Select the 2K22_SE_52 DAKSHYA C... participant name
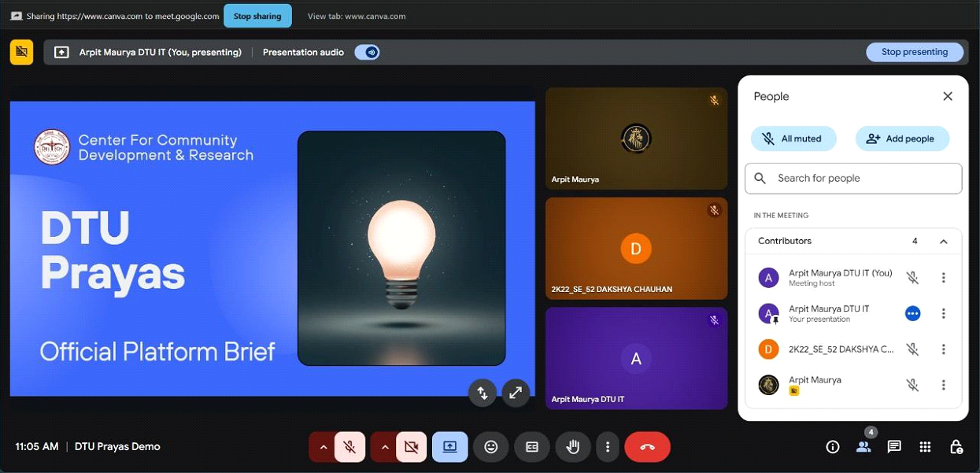This screenshot has width=980, height=473. [x=841, y=349]
